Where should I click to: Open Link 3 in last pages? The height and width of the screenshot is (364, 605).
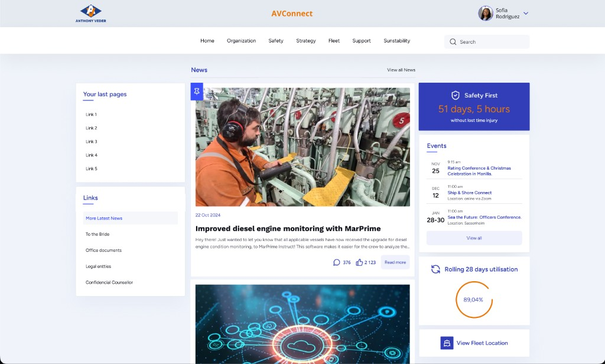tap(92, 141)
